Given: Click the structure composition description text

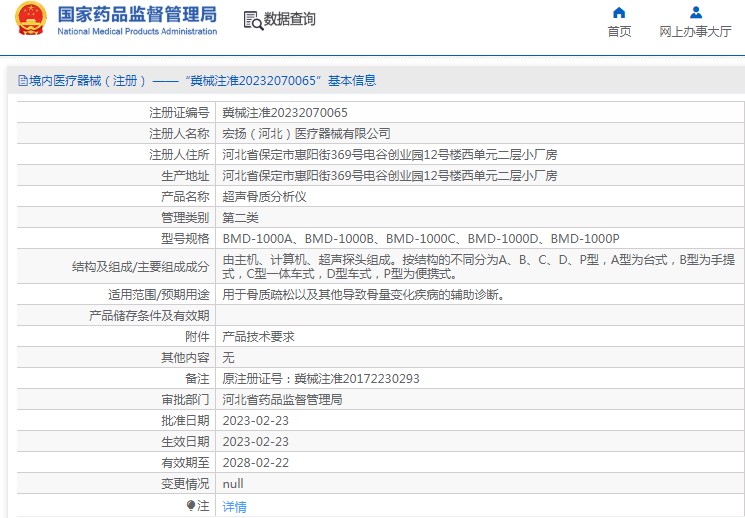Looking at the screenshot, I should click(x=479, y=267).
